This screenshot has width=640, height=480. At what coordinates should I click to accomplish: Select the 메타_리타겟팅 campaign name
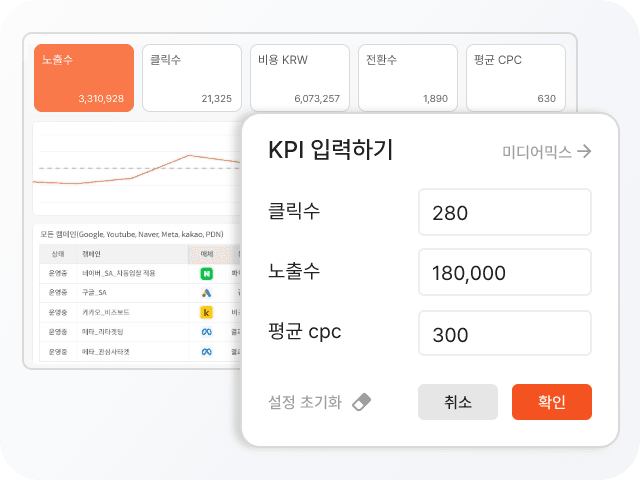pyautogui.click(x=102, y=332)
